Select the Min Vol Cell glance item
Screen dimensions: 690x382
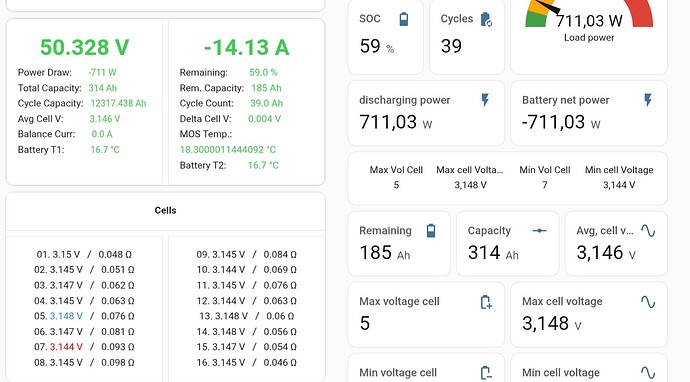(x=545, y=177)
